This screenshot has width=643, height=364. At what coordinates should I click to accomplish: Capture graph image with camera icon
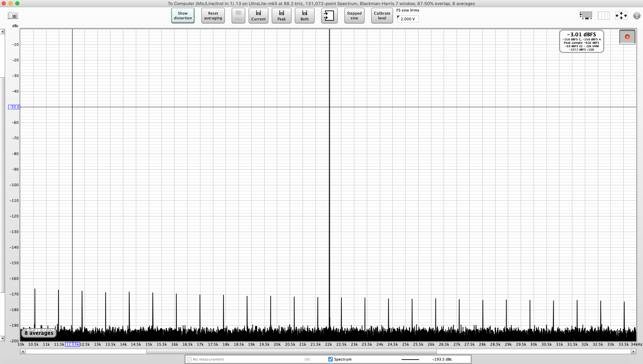[x=13, y=16]
